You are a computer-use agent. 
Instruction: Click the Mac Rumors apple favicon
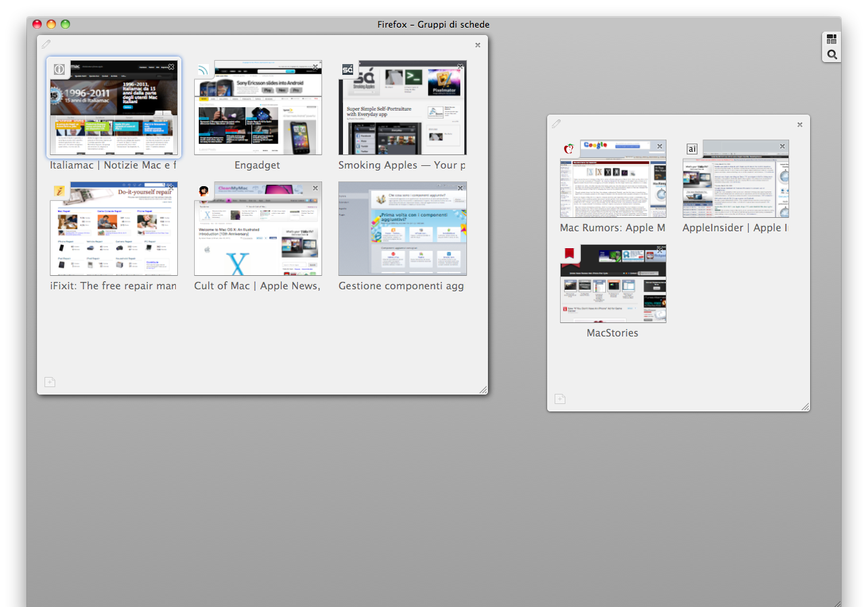click(x=569, y=149)
